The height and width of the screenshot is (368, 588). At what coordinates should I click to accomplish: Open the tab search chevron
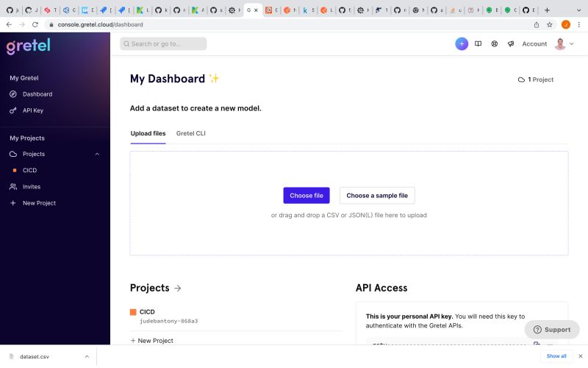(x=578, y=10)
